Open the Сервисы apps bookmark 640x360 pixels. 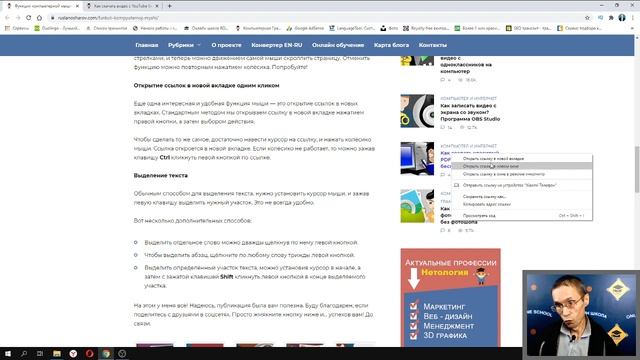point(17,29)
